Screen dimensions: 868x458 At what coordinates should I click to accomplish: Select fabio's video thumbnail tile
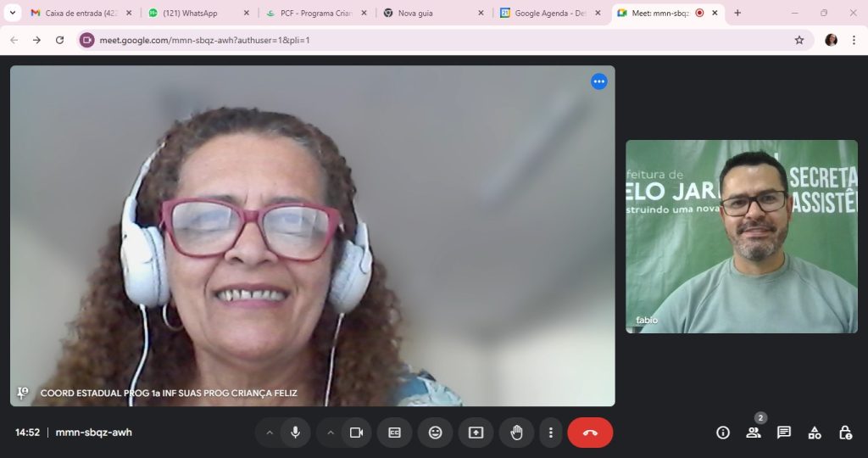[742, 236]
